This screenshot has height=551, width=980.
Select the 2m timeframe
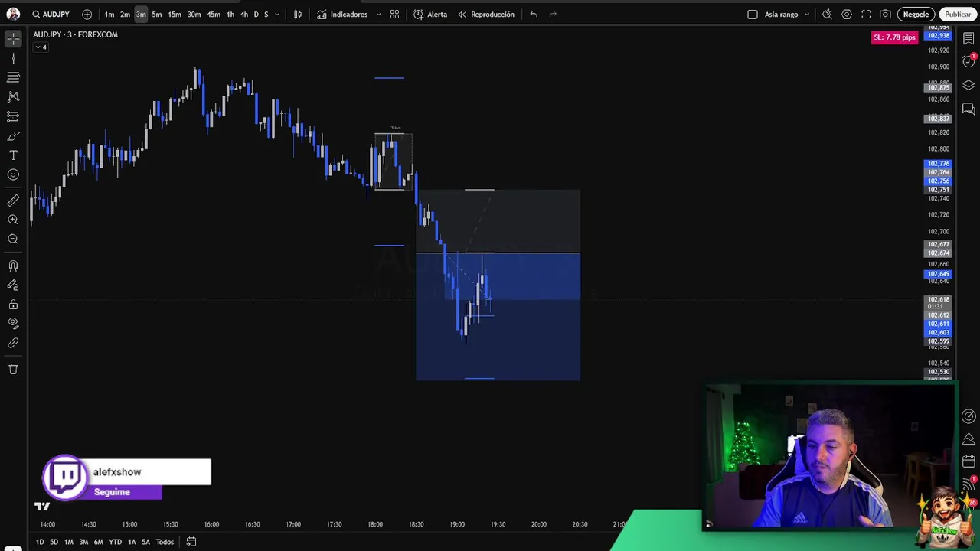[x=125, y=14]
